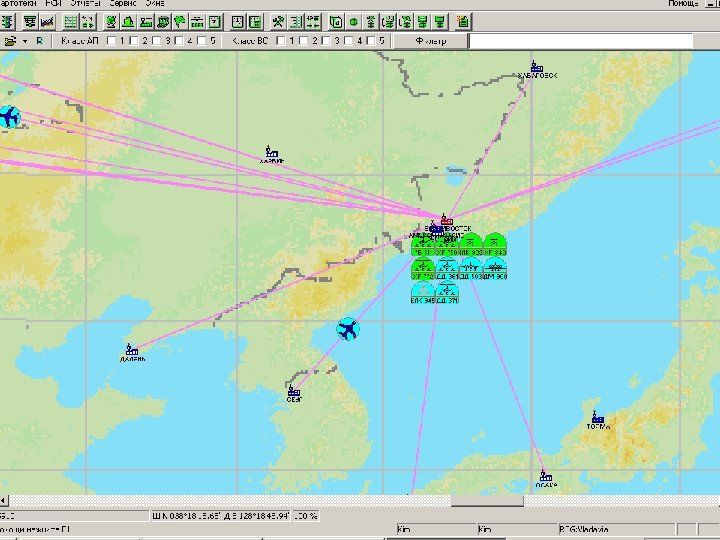The width and height of the screenshot is (720, 540).
Task: Select aircraft badge СД 361
Action: 447,269
